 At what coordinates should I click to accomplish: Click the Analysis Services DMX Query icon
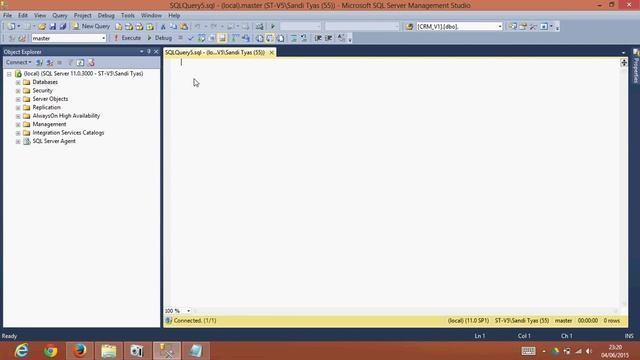[139, 26]
